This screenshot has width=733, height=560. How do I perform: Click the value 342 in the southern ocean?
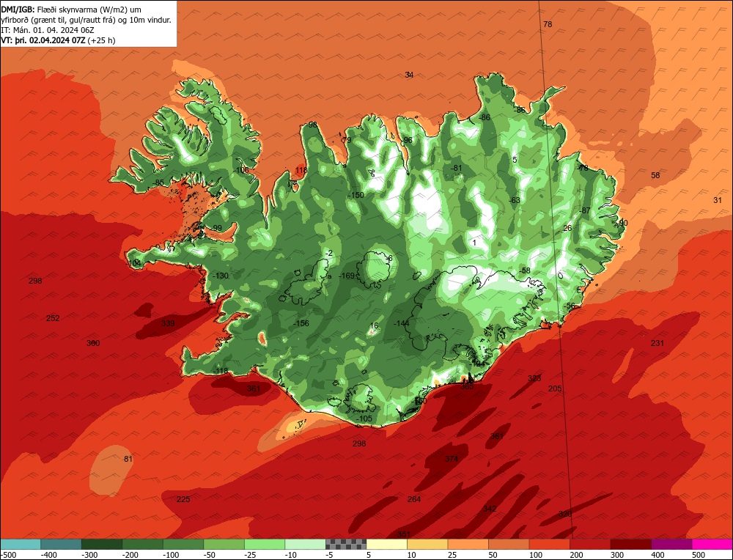[x=490, y=509]
